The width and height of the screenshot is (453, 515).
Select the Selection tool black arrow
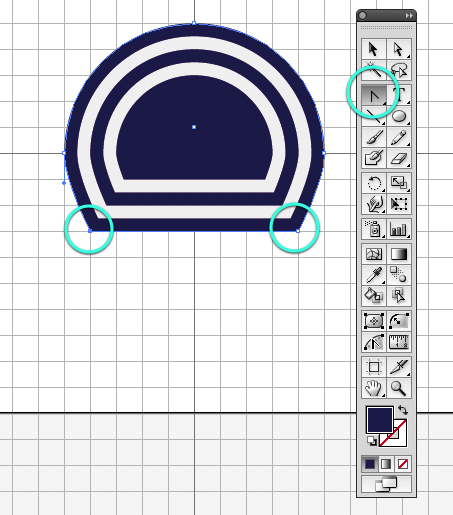[374, 49]
